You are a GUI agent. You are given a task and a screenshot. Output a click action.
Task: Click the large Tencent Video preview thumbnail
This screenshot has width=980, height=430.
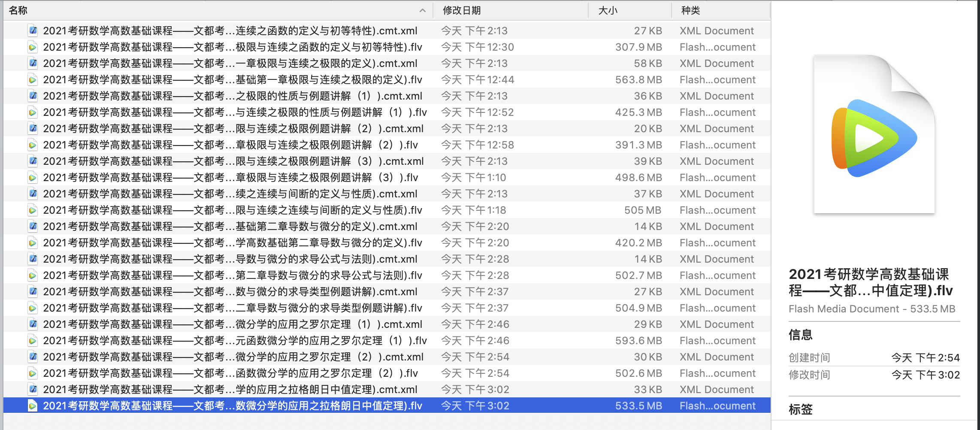(x=874, y=134)
